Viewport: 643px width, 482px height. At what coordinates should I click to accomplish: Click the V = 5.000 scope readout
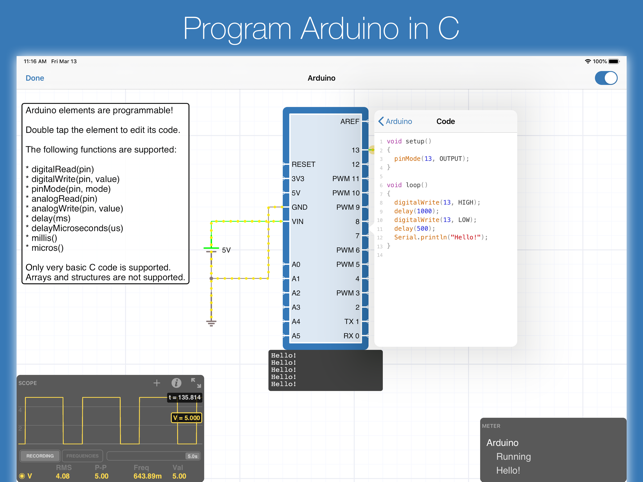point(186,418)
